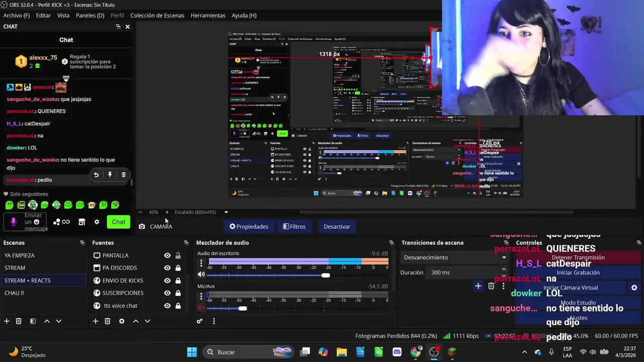Open selected source properties gear
The image size is (644, 362).
121,321
